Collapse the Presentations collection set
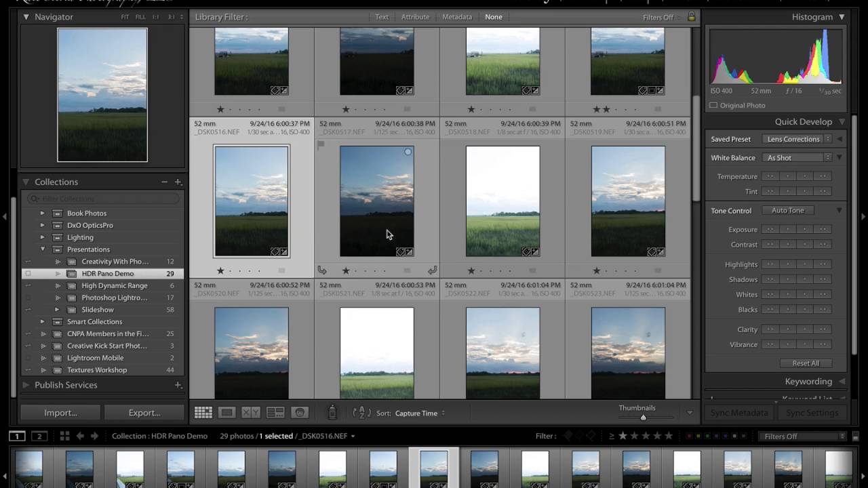The image size is (868, 488). 43,249
